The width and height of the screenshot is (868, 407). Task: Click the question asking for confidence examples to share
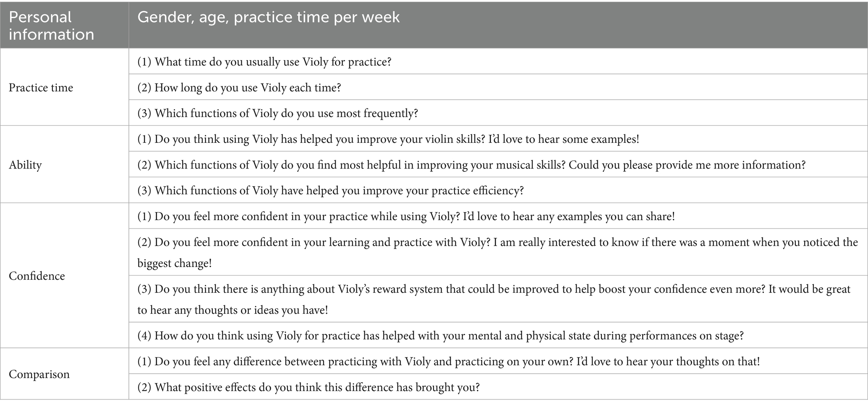pos(406,216)
